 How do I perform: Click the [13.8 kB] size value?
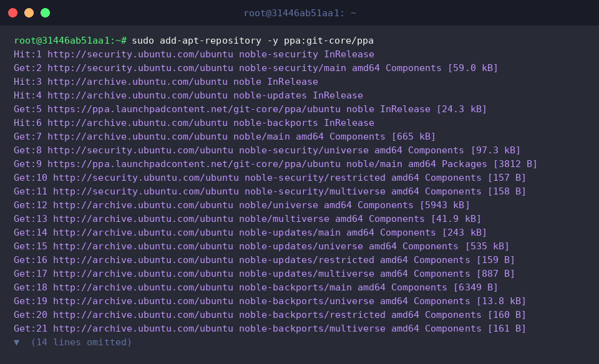(x=501, y=302)
